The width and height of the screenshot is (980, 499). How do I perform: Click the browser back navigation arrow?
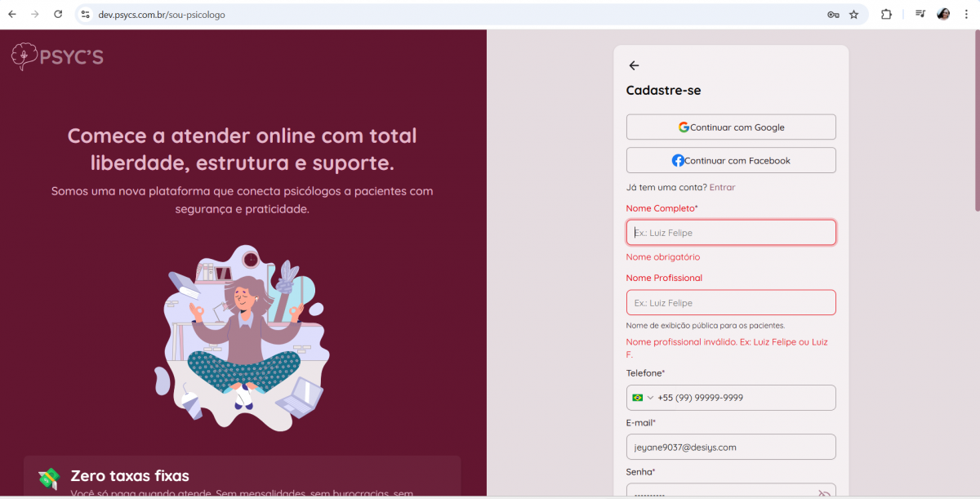point(12,14)
